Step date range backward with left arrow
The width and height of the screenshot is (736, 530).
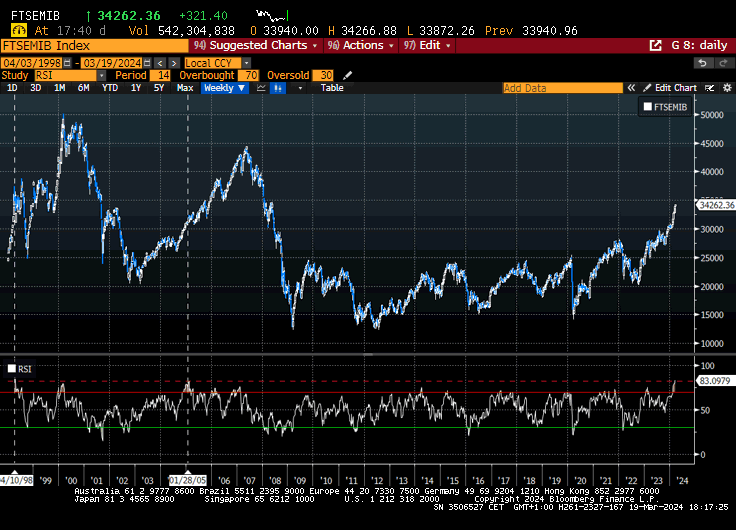tap(161, 63)
